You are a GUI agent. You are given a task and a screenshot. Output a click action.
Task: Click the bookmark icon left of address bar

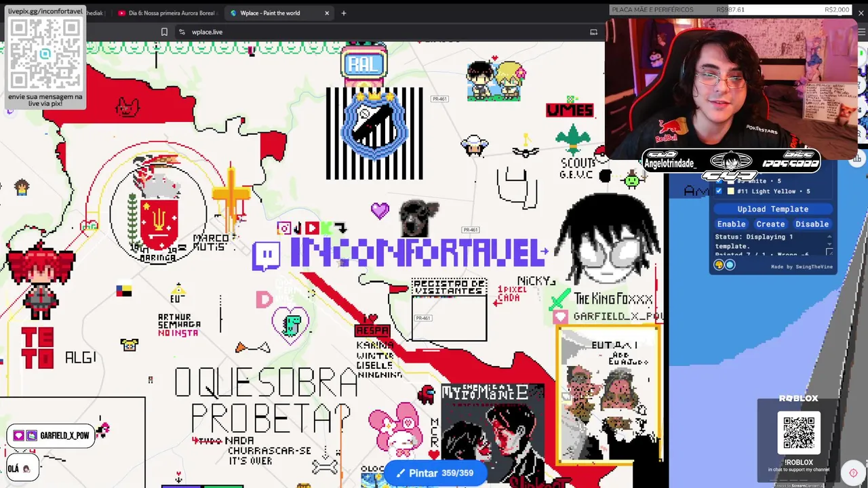coord(164,32)
